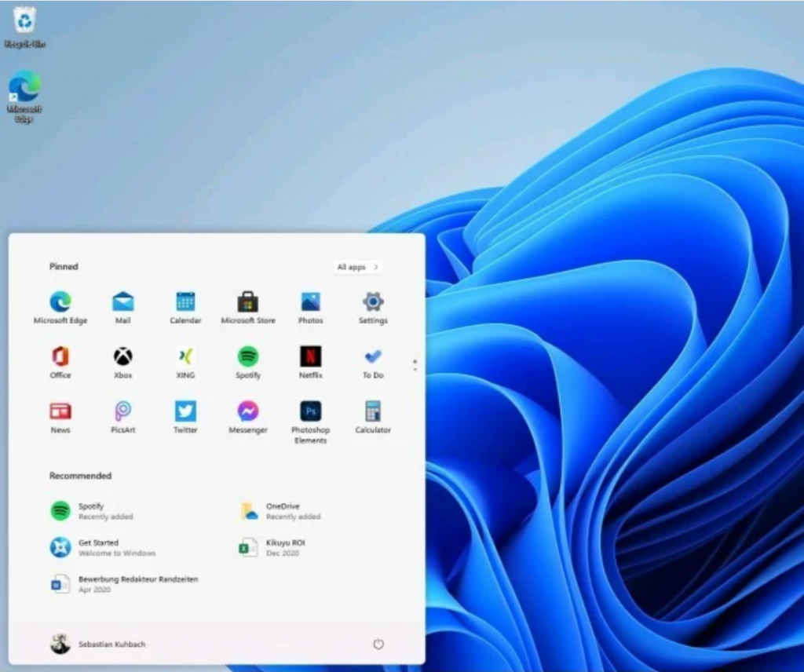This screenshot has width=804, height=672.
Task: Launch the Photos app
Action: [311, 308]
